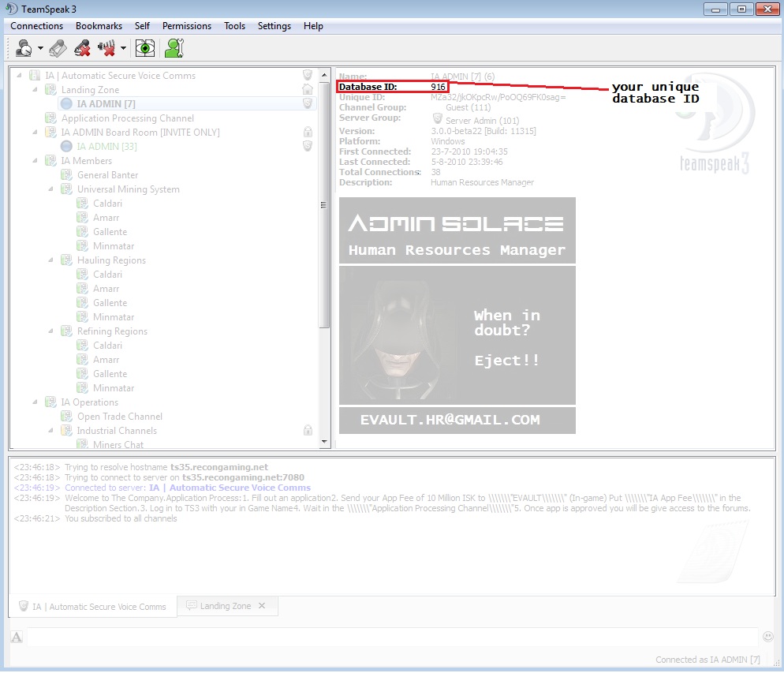Click the Universal Mining System channel icon
The image size is (784, 673).
click(66, 189)
